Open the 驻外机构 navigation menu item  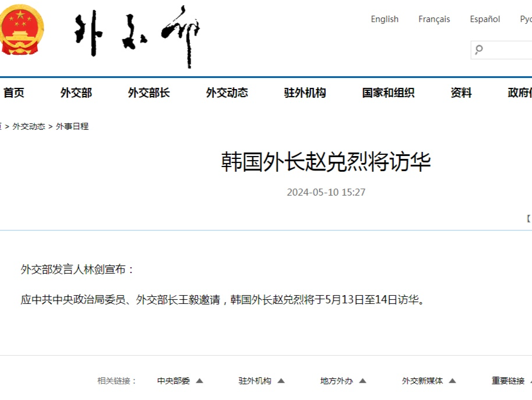coord(305,93)
